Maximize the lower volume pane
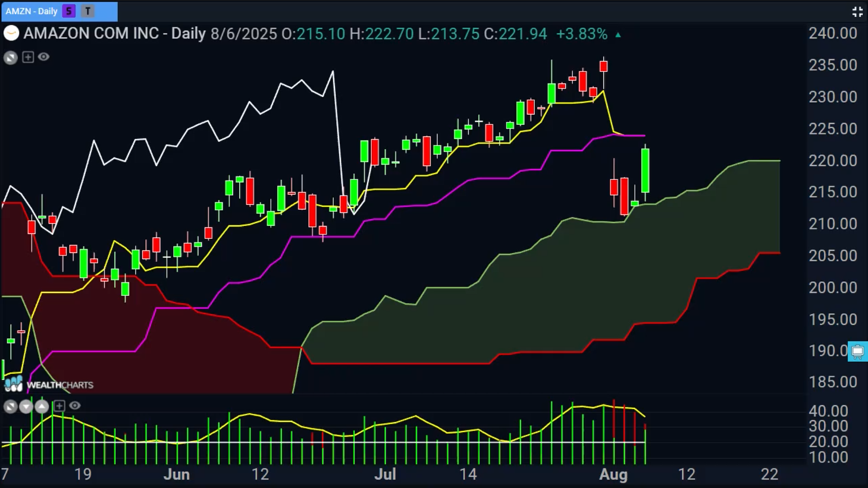Viewport: 868px width, 488px height. 10,407
